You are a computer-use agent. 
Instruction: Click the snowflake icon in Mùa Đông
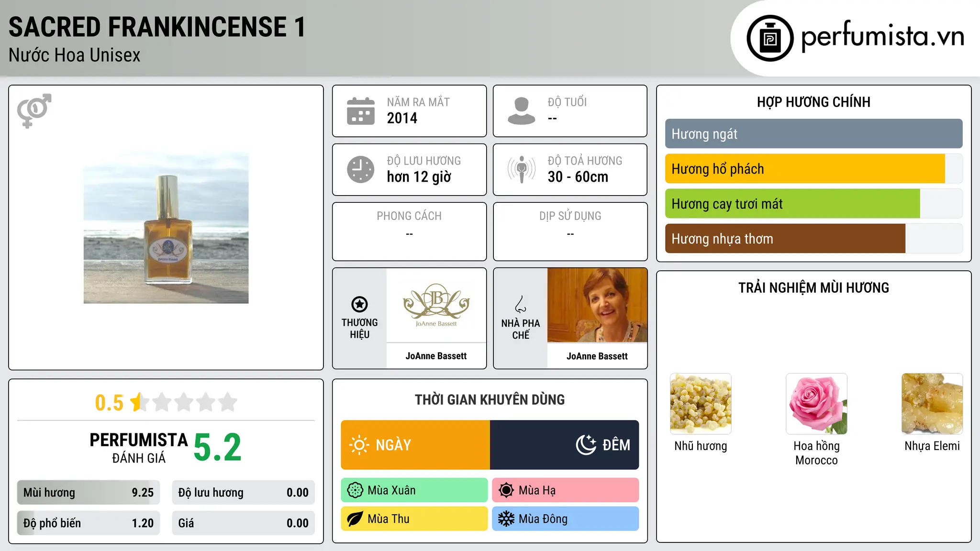point(506,519)
